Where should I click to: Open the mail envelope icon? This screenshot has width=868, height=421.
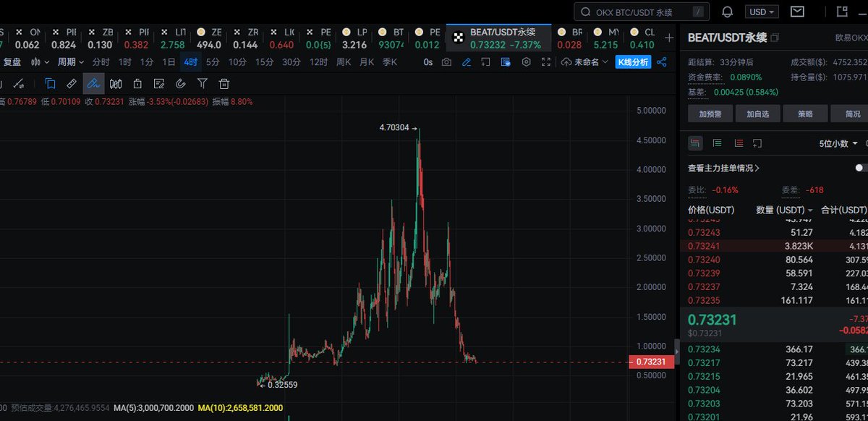(797, 12)
